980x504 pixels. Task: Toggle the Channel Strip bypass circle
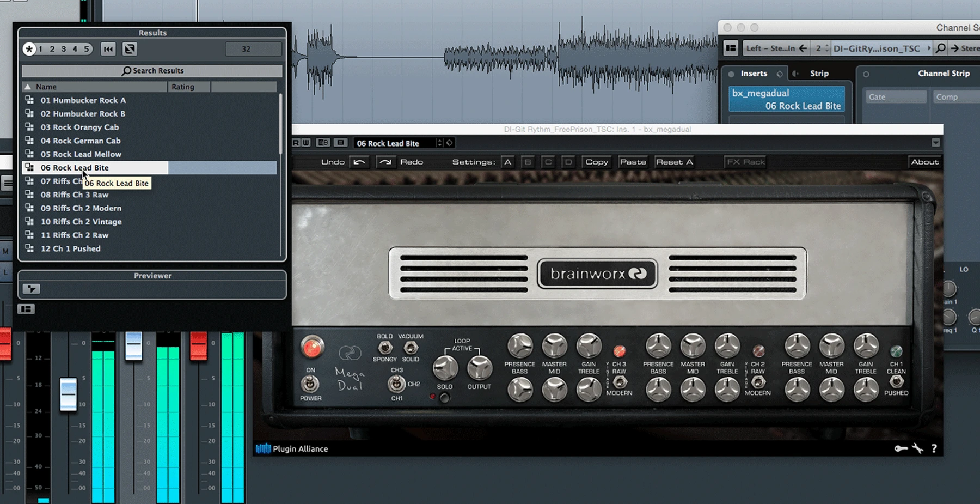[x=866, y=74]
